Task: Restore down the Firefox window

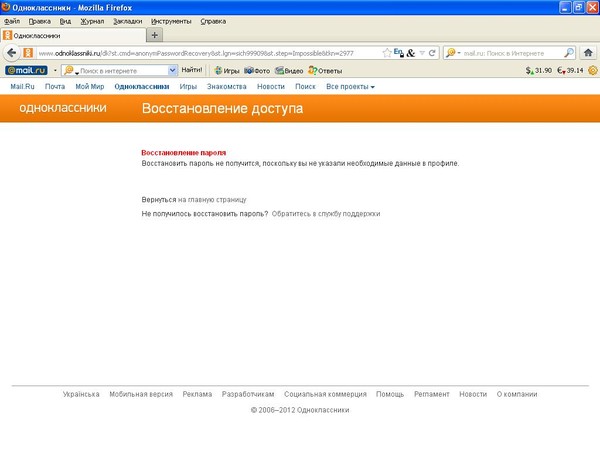Action: click(x=579, y=7)
